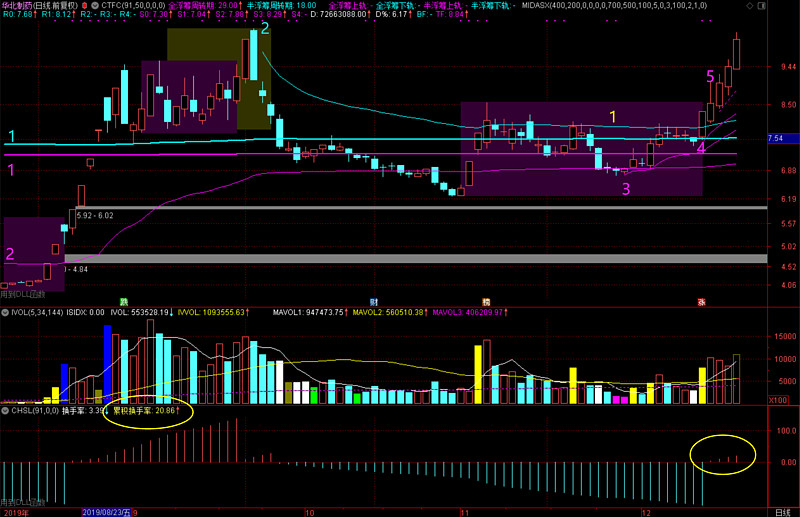Screen dimensions: 800x517
Task: Click the orange 榜 info marker
Action: click(486, 302)
